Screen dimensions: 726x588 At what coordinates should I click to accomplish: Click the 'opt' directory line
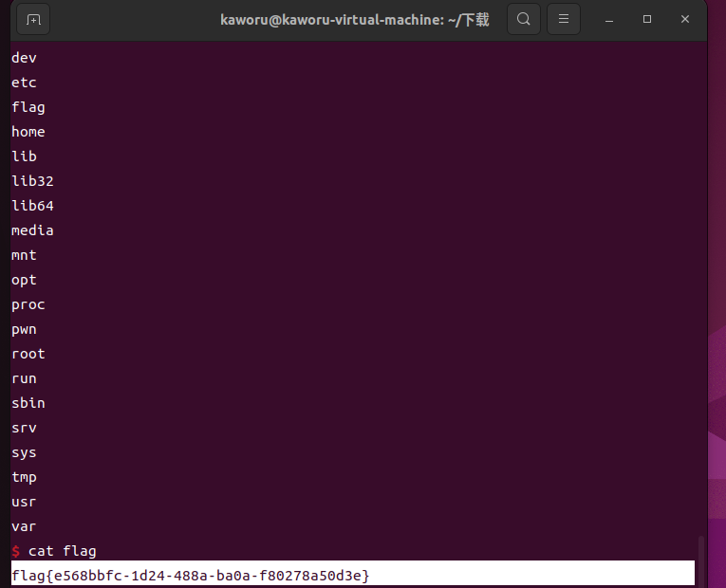24,281
